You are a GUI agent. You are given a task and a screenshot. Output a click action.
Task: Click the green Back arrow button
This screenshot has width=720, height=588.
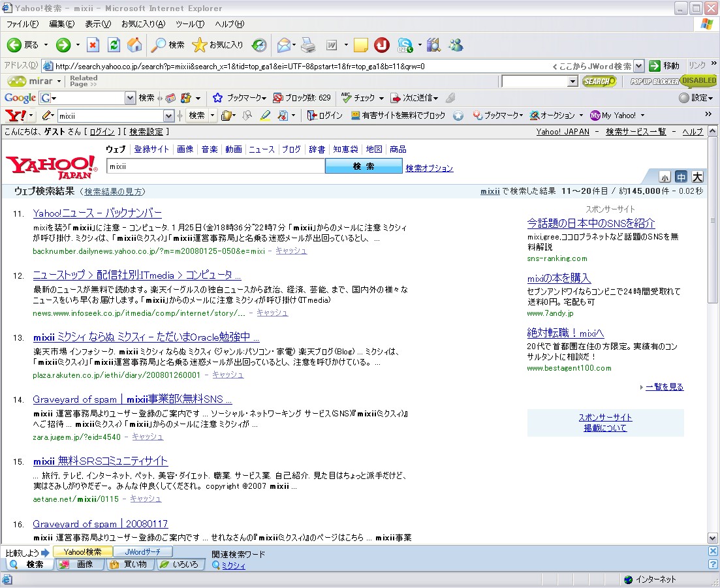pyautogui.click(x=14, y=44)
